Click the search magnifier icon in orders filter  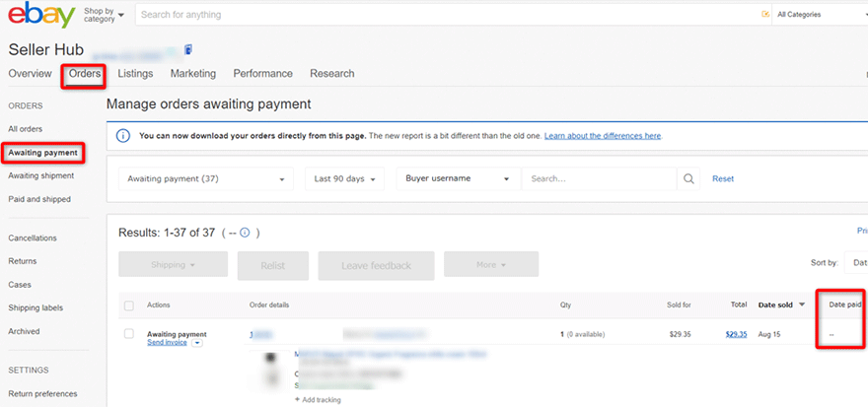tap(688, 178)
